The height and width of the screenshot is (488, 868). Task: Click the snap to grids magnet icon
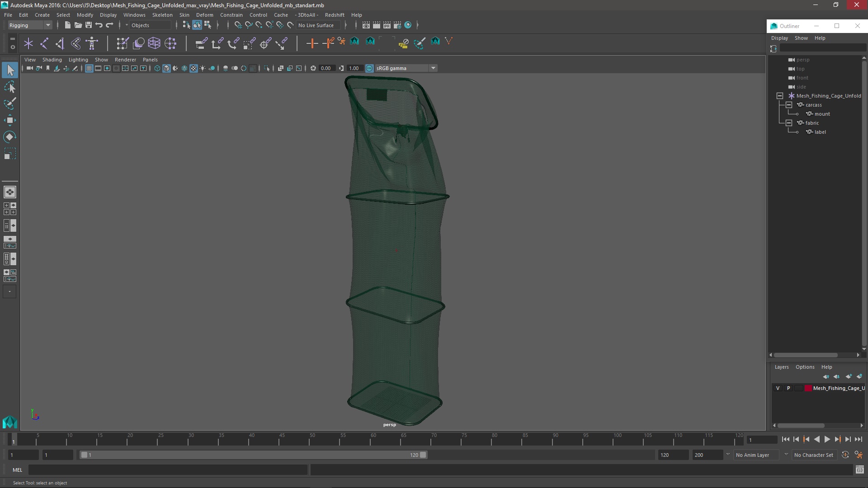(x=238, y=25)
